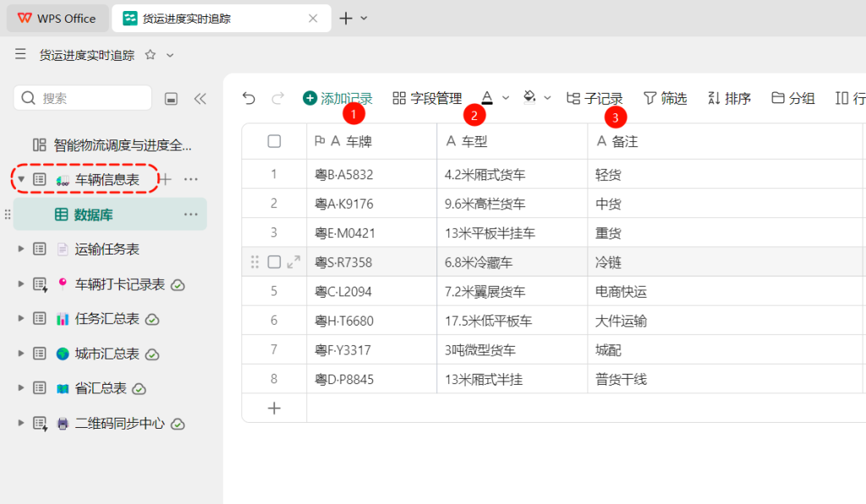Image resolution: width=866 pixels, height=504 pixels.
Task: Apply the font color A icon
Action: point(486,98)
